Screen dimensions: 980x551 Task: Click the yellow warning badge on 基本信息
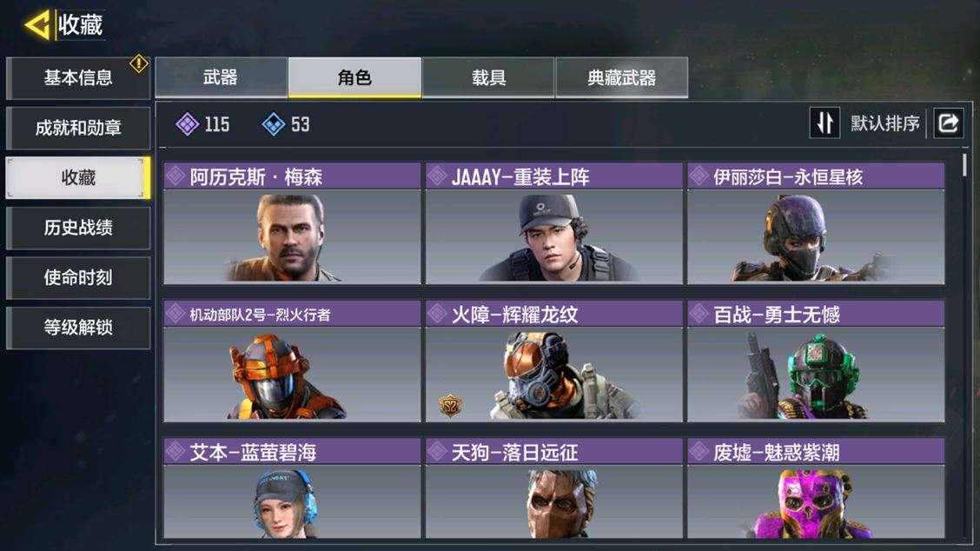(x=139, y=63)
